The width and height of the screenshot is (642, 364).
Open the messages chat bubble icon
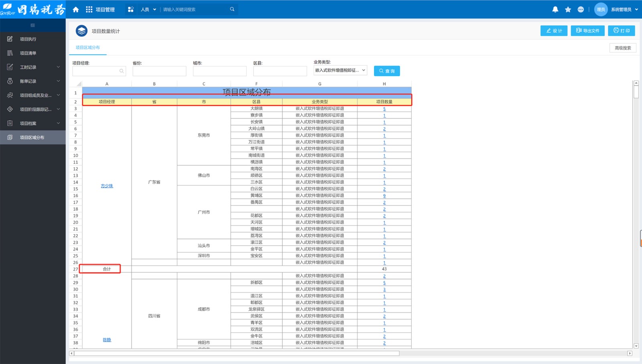click(x=581, y=9)
